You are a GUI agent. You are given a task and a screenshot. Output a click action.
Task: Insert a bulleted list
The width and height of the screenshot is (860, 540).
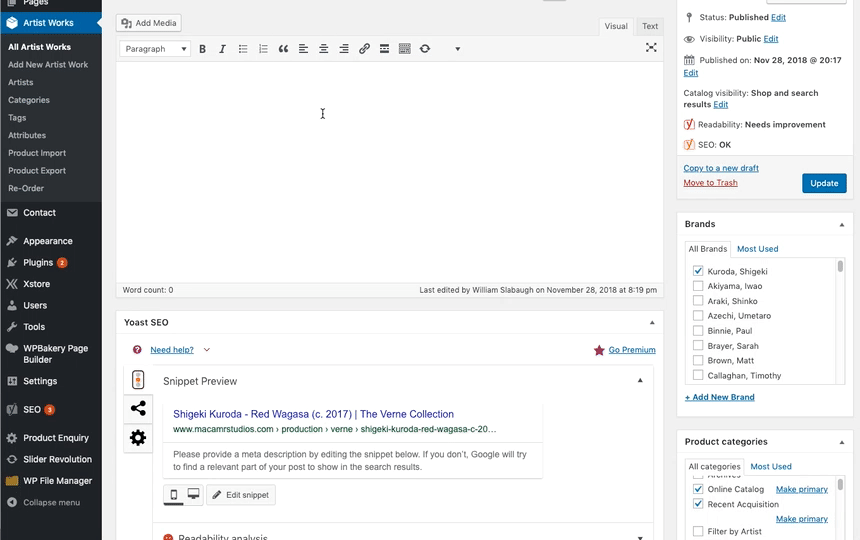click(243, 49)
